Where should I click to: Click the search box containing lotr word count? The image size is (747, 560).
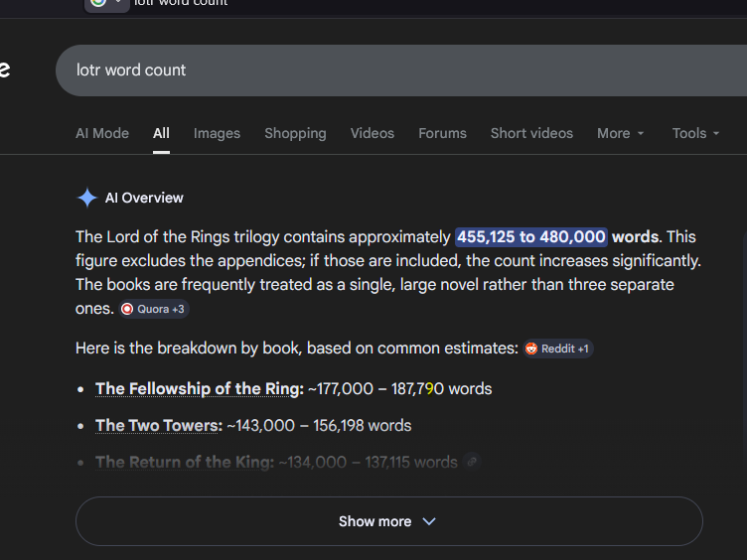point(401,70)
